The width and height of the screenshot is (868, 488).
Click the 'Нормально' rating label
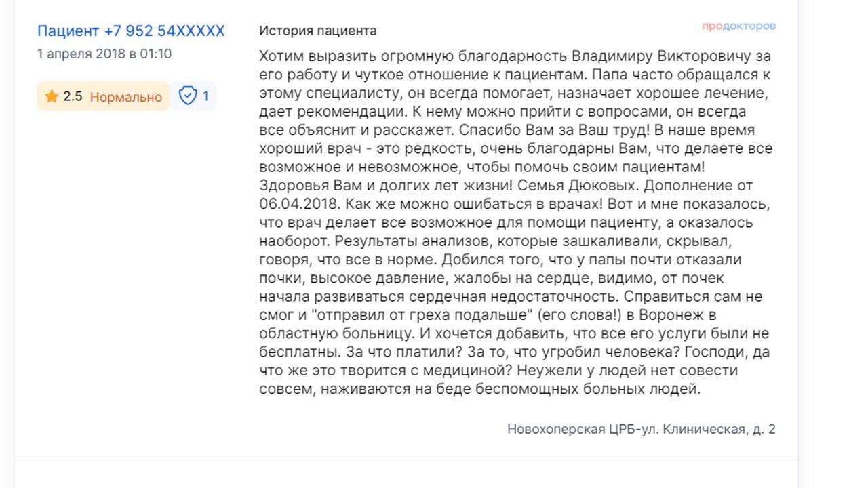126,97
